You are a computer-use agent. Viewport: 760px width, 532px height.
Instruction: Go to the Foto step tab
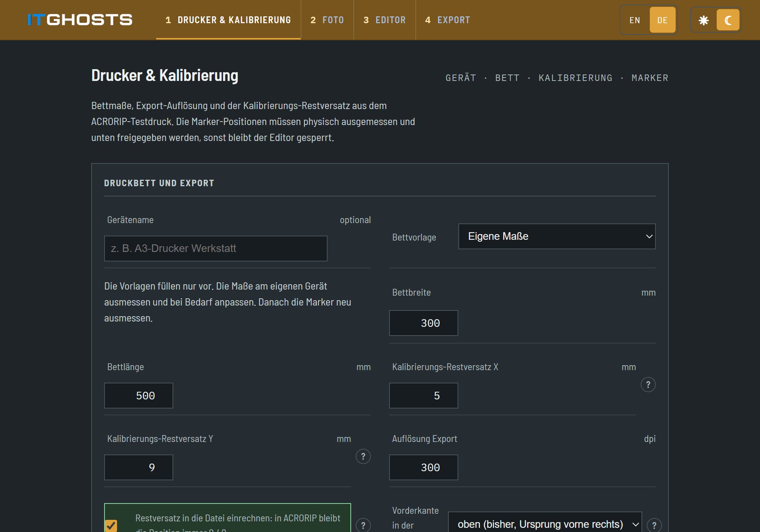[x=327, y=20]
